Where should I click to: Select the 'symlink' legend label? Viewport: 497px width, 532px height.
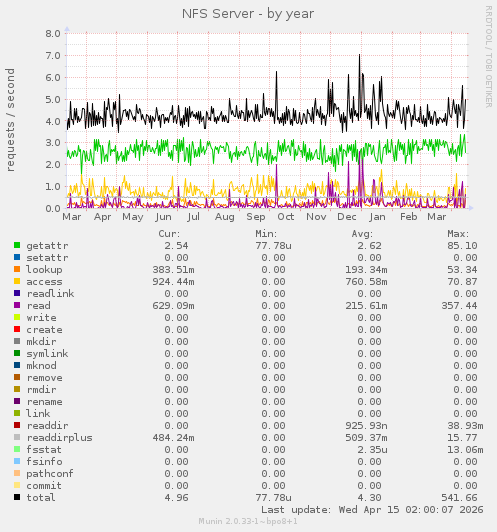47,354
